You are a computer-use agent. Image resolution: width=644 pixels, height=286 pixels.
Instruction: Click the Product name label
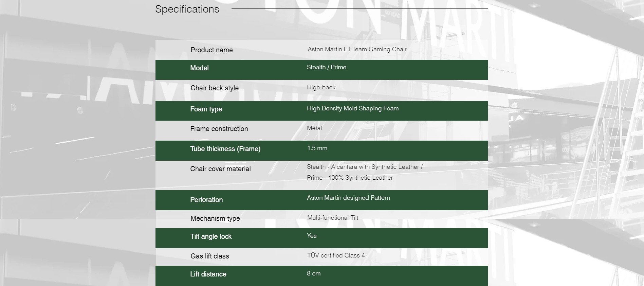click(x=211, y=50)
